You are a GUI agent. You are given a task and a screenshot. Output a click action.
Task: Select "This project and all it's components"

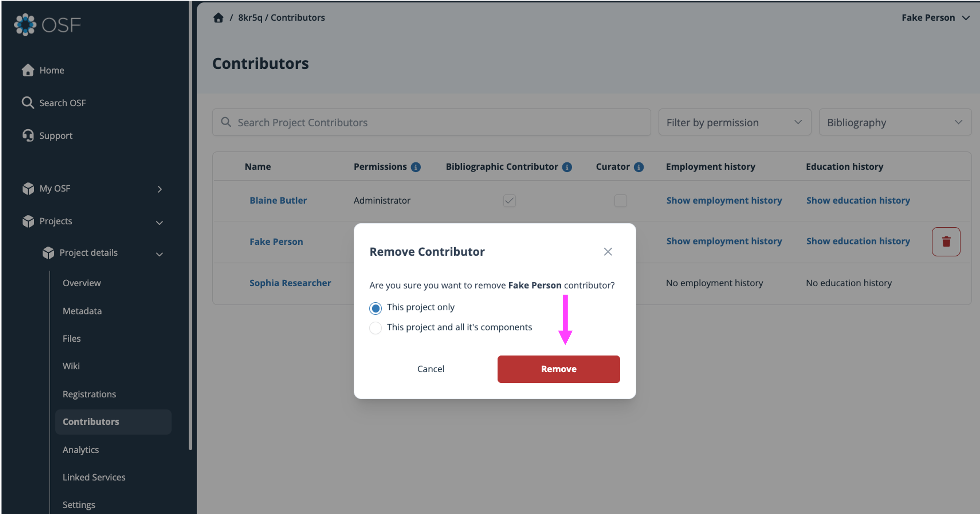click(x=375, y=328)
